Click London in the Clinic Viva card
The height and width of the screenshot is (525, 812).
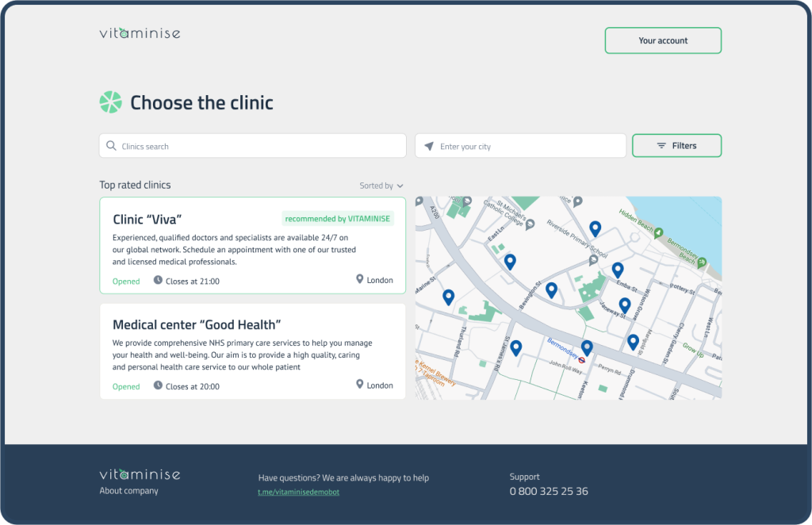tap(380, 280)
